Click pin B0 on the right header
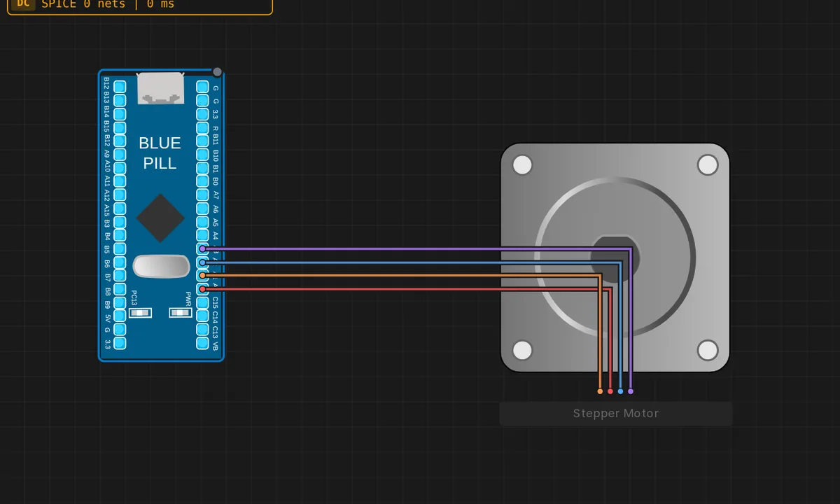This screenshot has width=840, height=504. tap(202, 181)
